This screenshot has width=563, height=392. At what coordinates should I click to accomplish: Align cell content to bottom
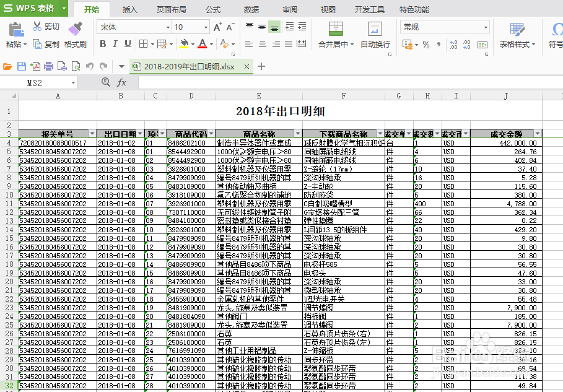coord(274,27)
